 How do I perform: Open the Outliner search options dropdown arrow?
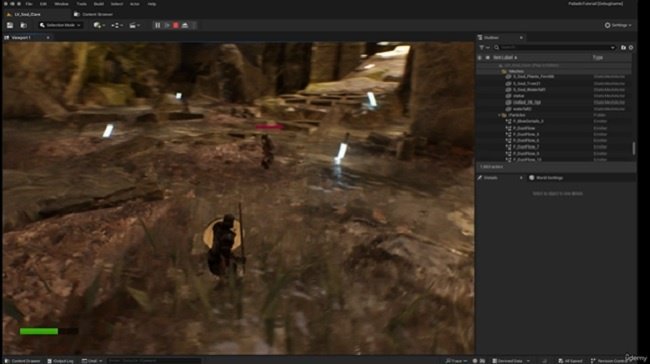coord(613,47)
